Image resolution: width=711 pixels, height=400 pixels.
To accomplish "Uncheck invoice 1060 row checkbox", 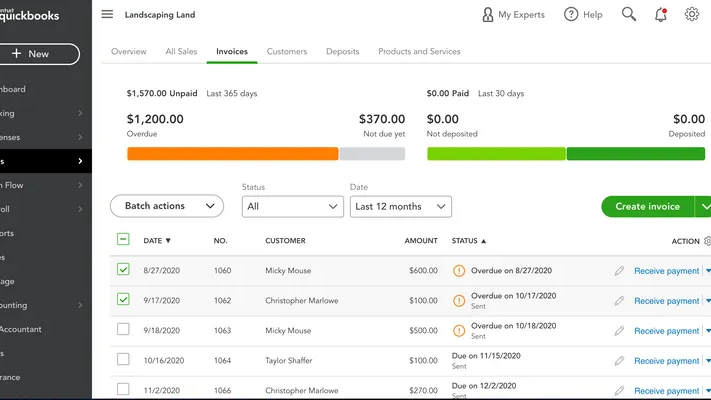I will (123, 270).
